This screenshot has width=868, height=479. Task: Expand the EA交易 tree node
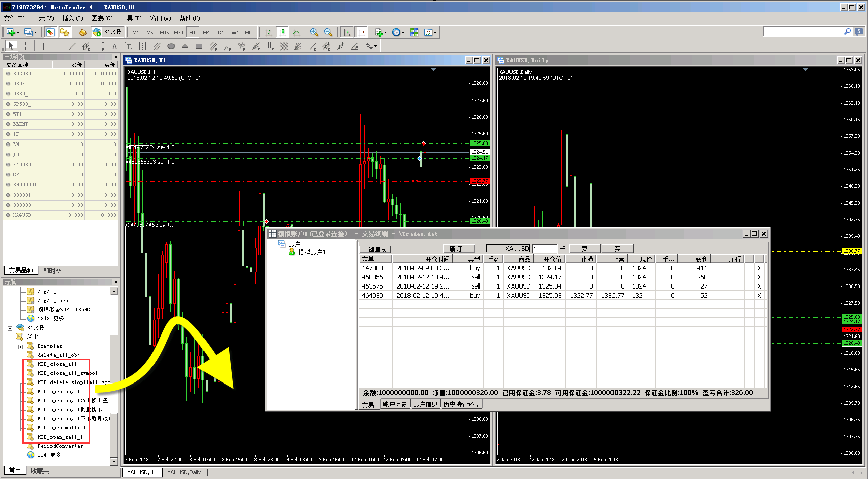pos(10,328)
